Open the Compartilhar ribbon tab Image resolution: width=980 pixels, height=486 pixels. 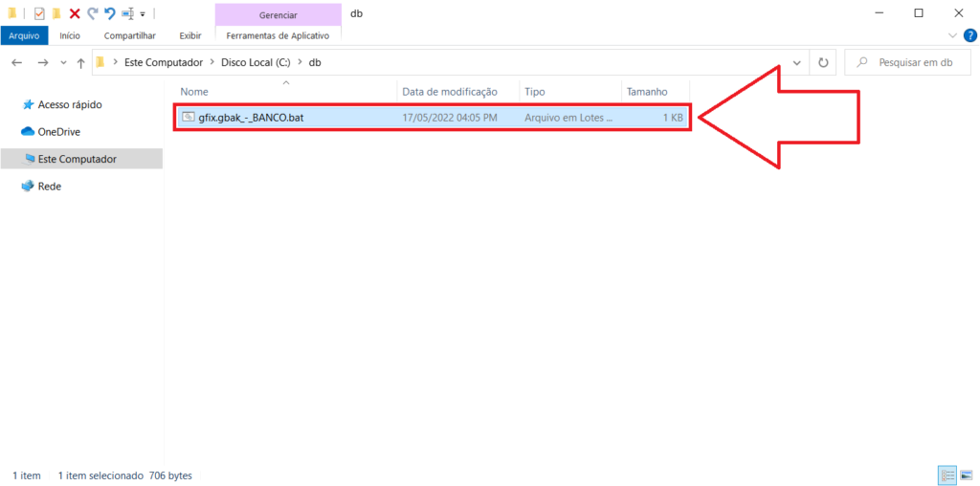tap(129, 35)
